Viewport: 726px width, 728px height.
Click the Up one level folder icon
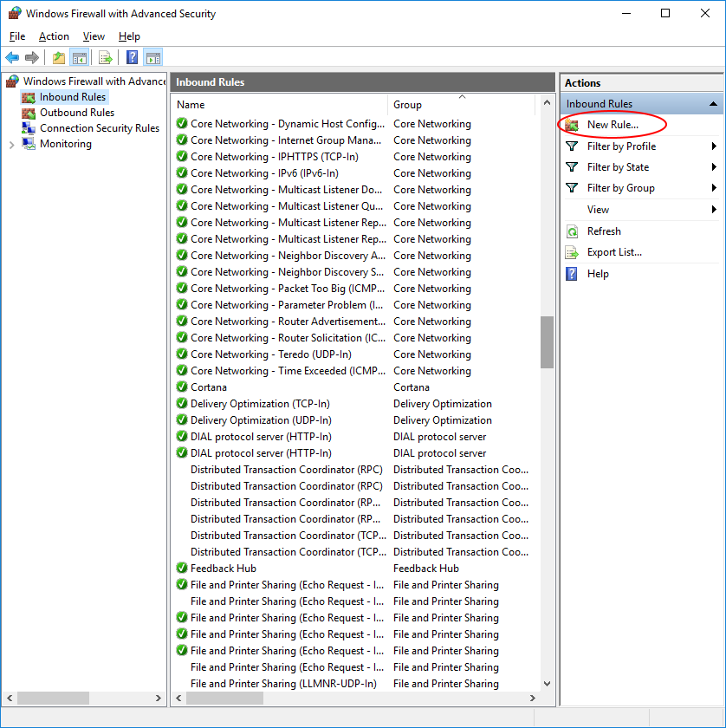pyautogui.click(x=59, y=58)
